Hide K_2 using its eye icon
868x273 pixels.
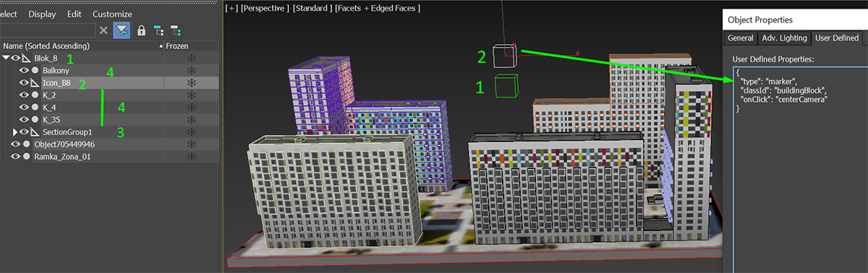[24, 95]
